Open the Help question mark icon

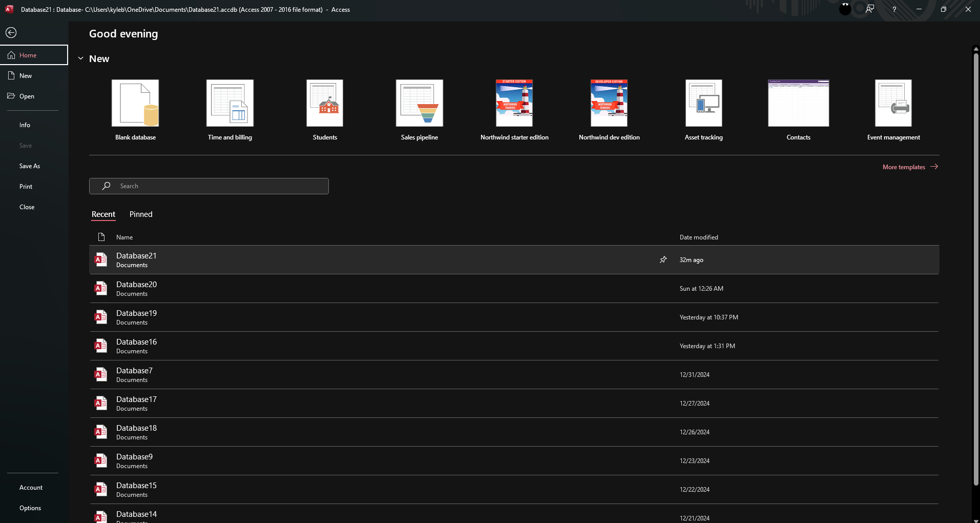(894, 9)
